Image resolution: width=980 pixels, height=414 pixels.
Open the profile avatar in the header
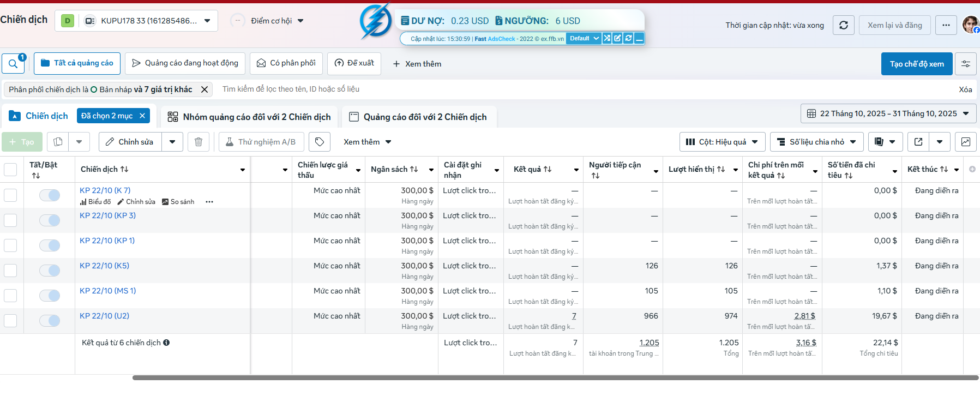coord(971,25)
